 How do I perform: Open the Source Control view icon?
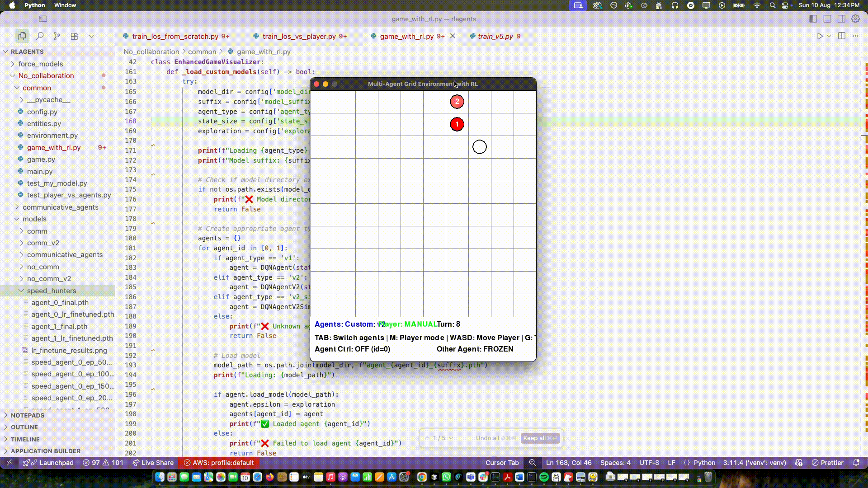57,36
